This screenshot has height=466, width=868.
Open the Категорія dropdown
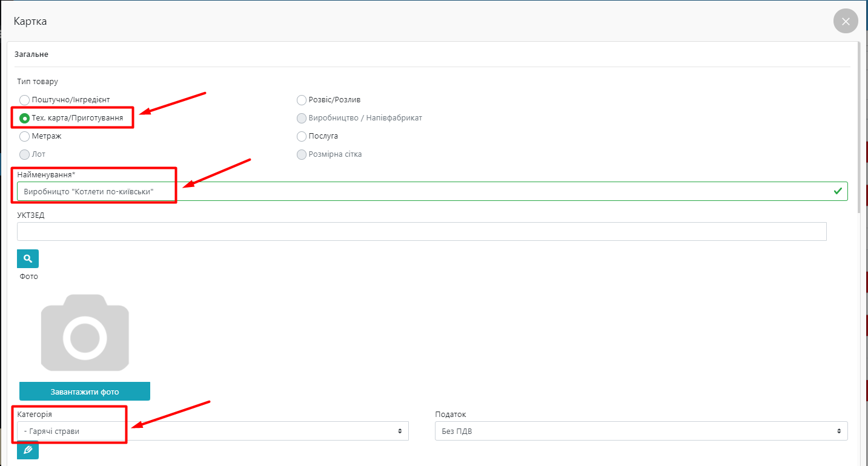212,431
